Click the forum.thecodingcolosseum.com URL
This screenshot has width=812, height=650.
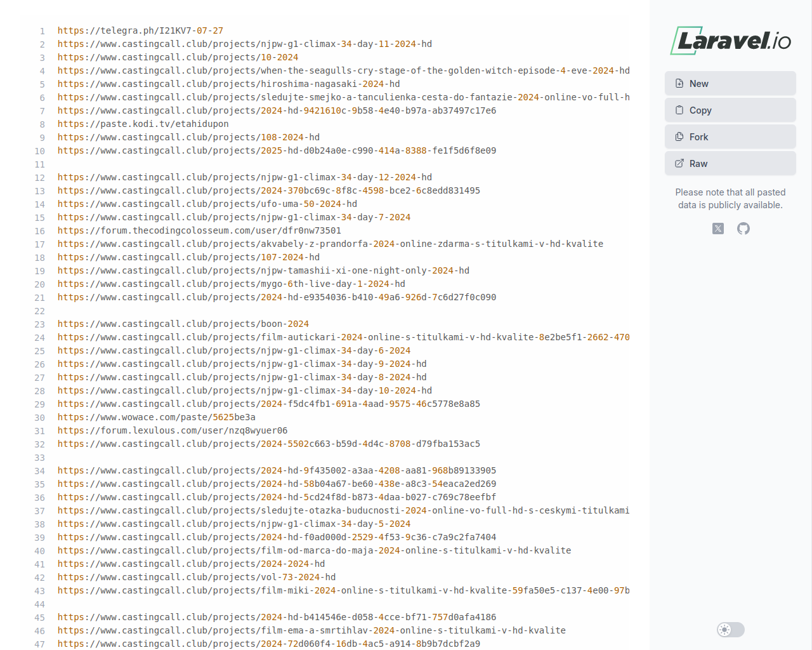point(199,230)
